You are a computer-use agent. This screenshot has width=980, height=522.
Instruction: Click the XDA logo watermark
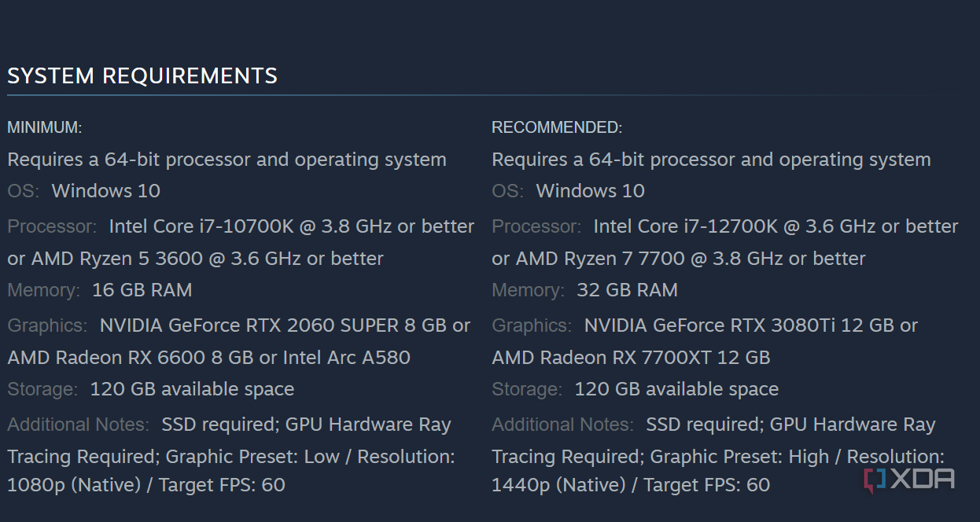[x=909, y=479]
